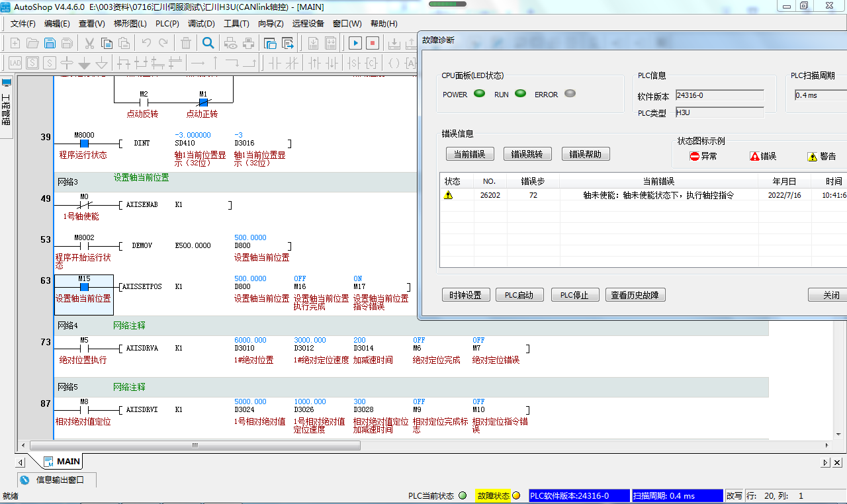Insert a horizontal line ladder element
847x504 pixels.
pos(197,62)
